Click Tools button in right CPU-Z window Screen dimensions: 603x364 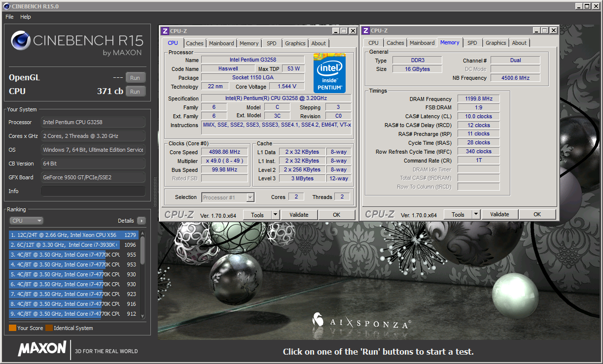[x=458, y=214]
